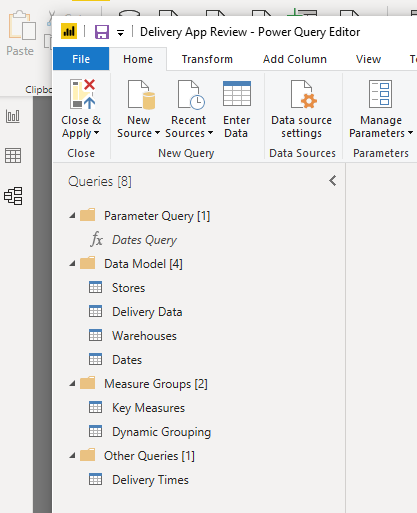Screen dimensions: 417x513
Task: Click the Save icon in title bar
Action: point(102,32)
